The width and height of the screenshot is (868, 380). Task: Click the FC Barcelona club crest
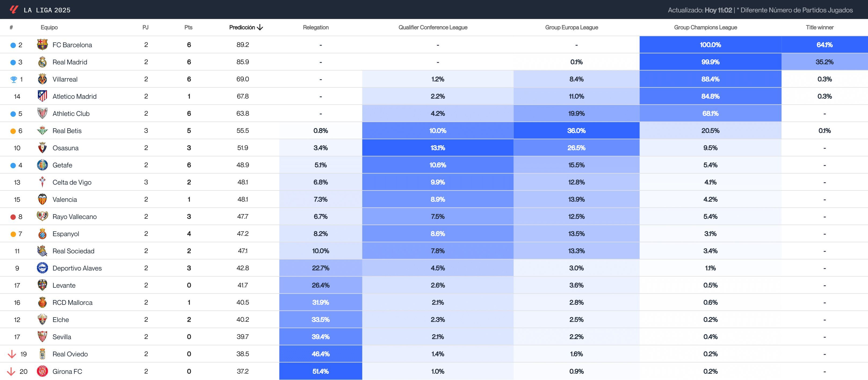[x=42, y=45]
